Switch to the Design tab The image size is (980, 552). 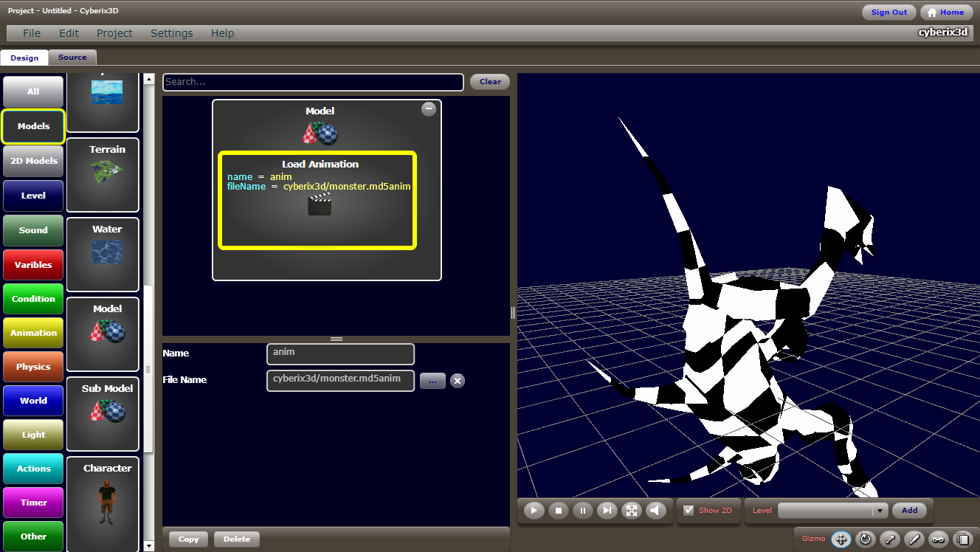[x=24, y=58]
